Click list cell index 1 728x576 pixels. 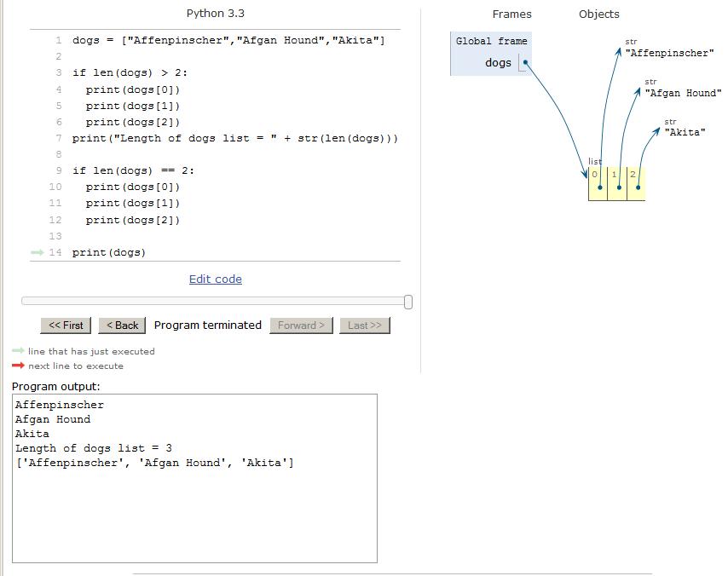[x=617, y=183]
